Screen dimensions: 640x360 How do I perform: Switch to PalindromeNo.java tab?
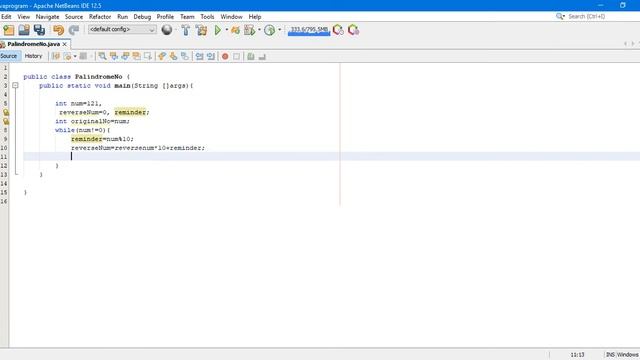[x=33, y=44]
